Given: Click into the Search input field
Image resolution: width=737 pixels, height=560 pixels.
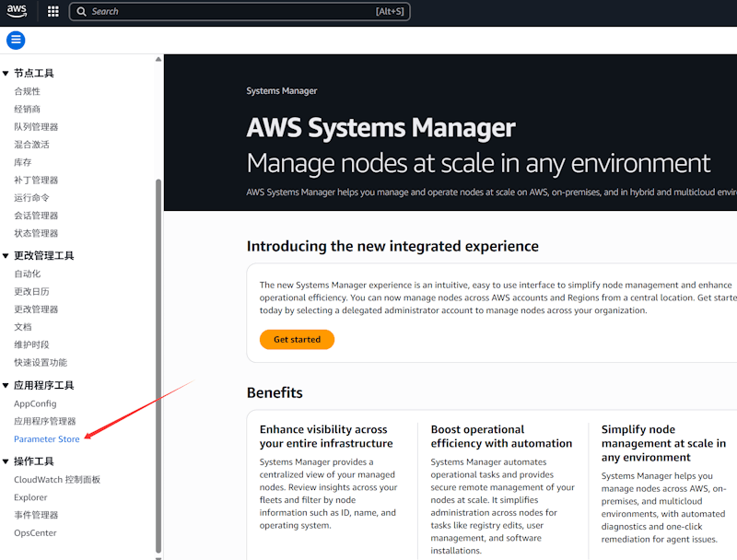Looking at the screenshot, I should coord(230,12).
